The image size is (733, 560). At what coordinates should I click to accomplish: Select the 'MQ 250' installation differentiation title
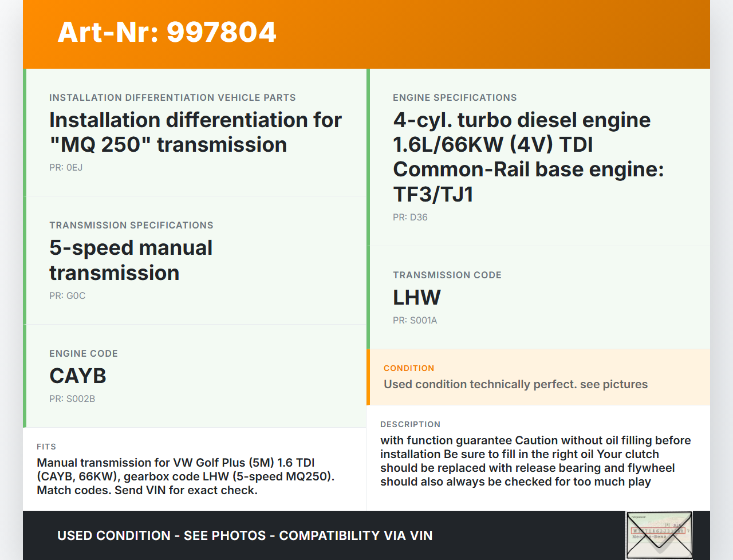(x=195, y=132)
